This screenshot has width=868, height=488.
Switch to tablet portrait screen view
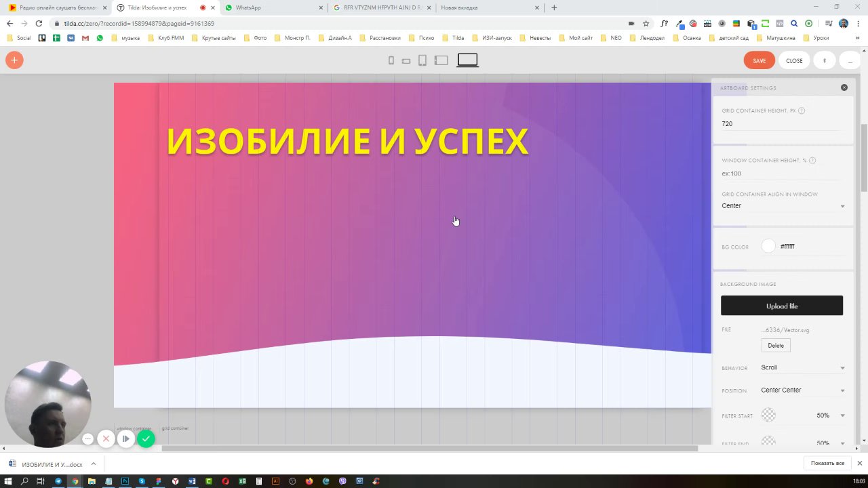coord(422,60)
